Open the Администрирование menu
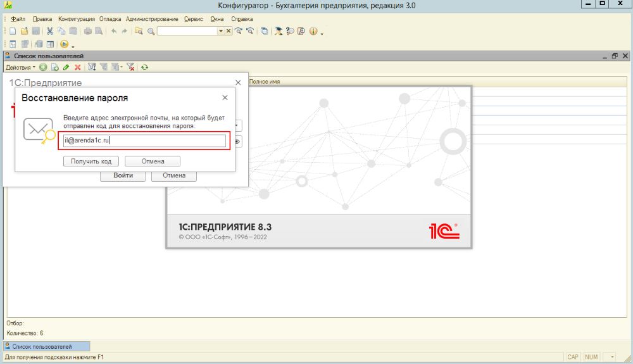This screenshot has height=364, width=633. point(152,19)
